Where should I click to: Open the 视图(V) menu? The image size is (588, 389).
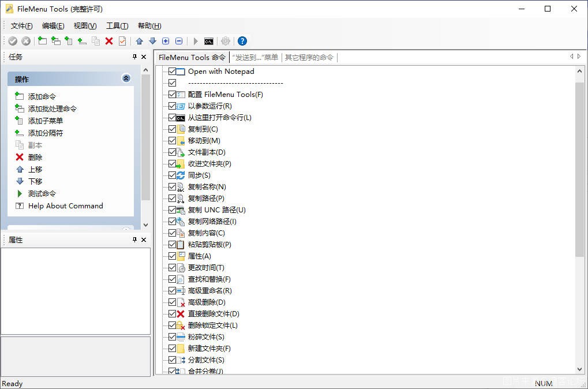pyautogui.click(x=85, y=26)
